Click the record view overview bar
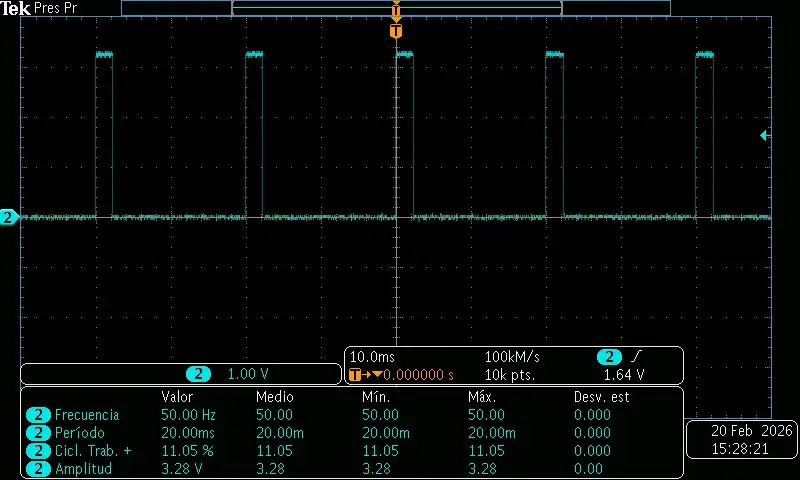The width and height of the screenshot is (800, 480). tap(396, 8)
